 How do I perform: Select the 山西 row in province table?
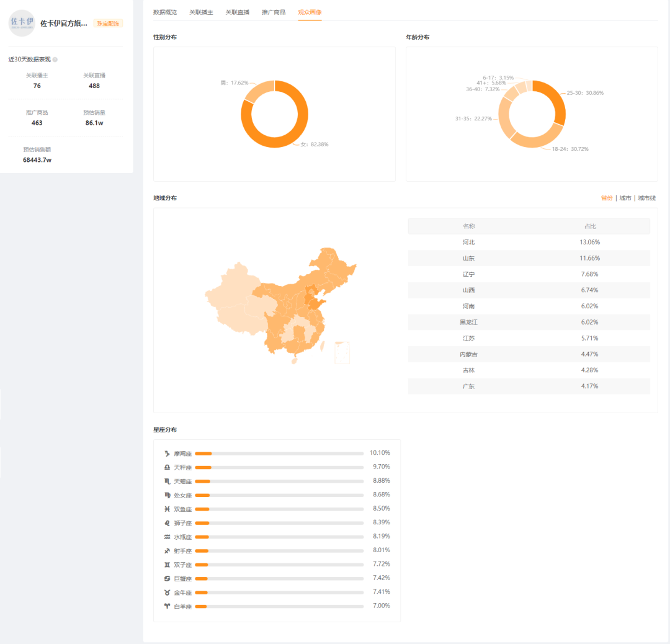click(x=529, y=290)
